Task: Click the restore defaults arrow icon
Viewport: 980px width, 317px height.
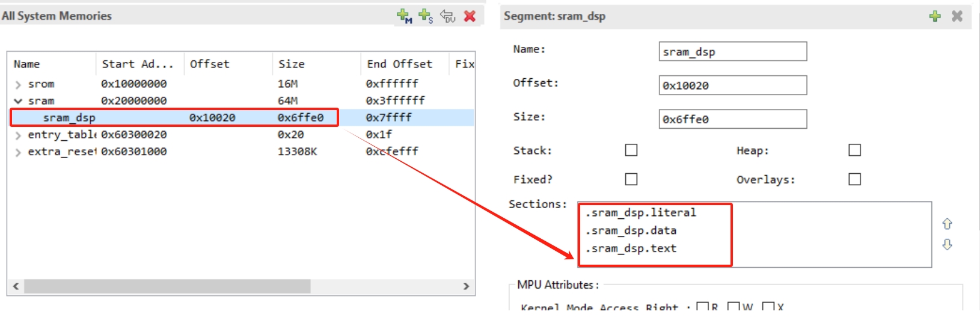Action: click(448, 16)
